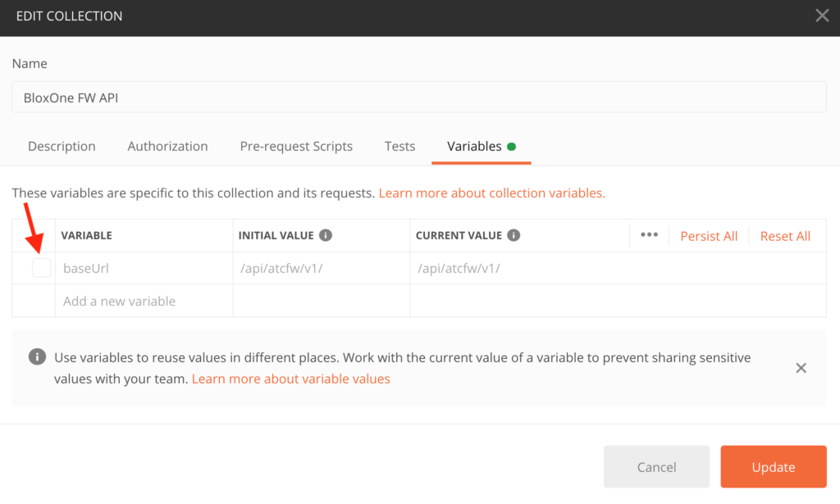The height and width of the screenshot is (504, 840).
Task: Open the three-dots column options menu
Action: tap(649, 235)
